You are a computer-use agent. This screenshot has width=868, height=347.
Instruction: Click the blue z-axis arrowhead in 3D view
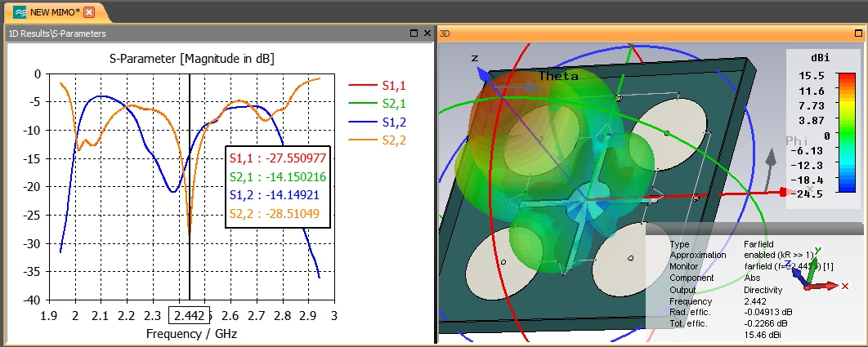click(x=483, y=75)
